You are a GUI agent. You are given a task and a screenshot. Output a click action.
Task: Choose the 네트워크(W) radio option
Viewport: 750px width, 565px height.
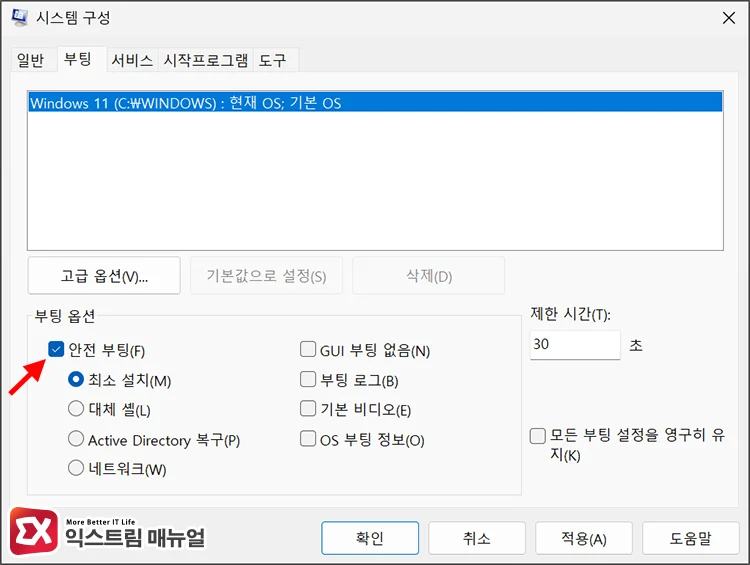[76, 468]
